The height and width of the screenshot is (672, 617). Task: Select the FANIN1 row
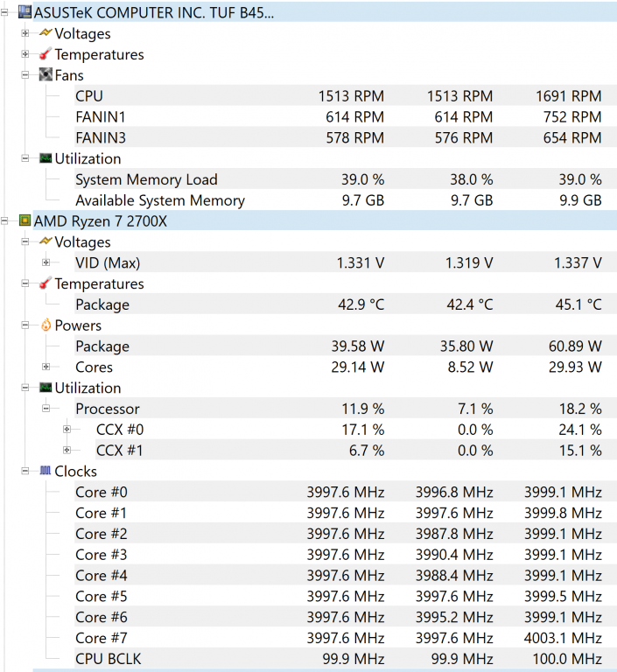click(346, 116)
